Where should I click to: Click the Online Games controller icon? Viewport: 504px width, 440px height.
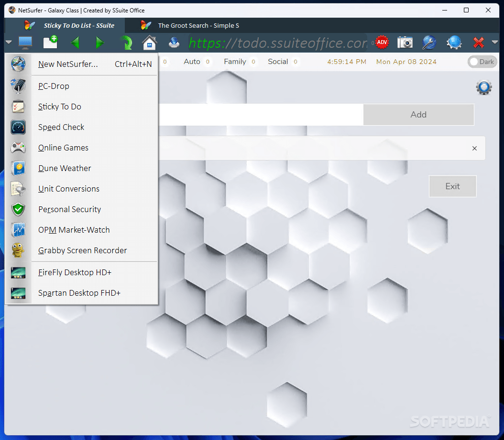click(x=18, y=148)
